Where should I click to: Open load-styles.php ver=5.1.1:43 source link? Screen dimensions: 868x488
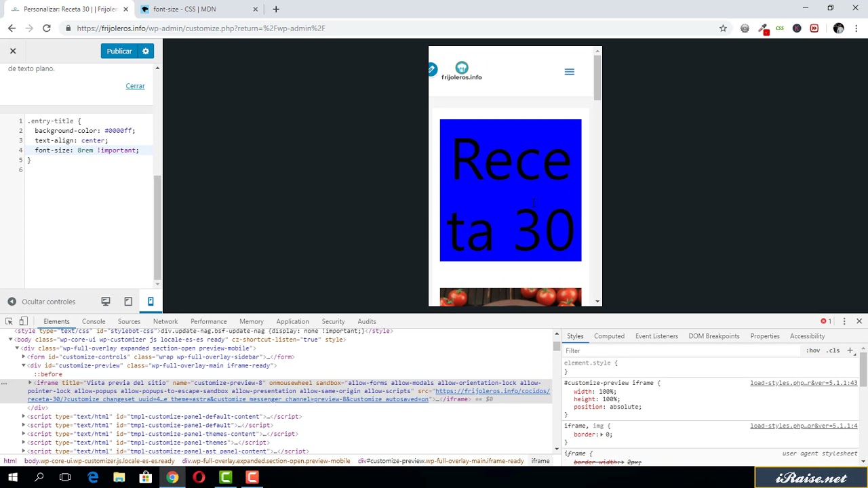[x=804, y=383]
